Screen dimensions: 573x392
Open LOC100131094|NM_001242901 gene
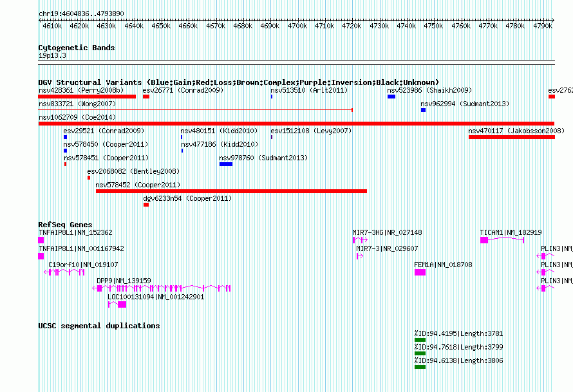click(156, 297)
